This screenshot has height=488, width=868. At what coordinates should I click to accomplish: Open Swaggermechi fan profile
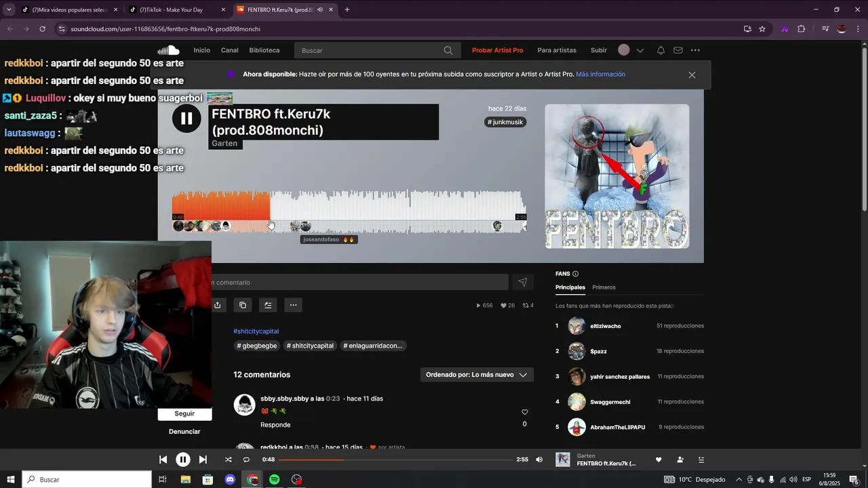point(610,402)
